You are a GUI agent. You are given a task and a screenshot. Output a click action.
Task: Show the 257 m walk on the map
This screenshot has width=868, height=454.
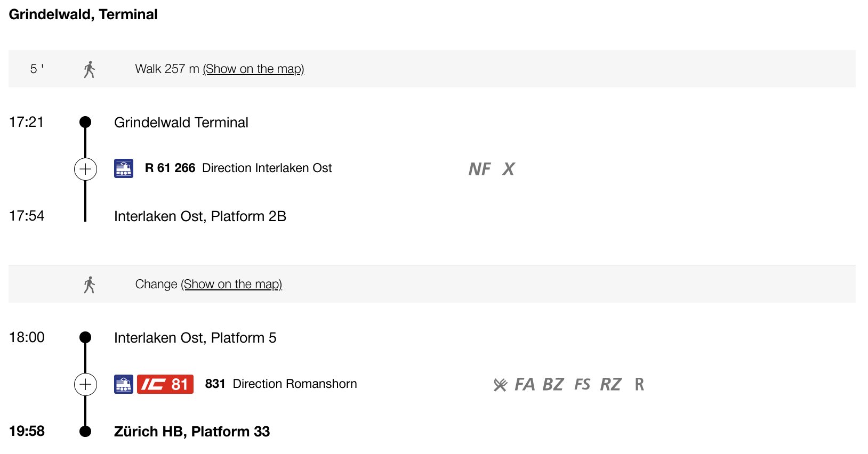(253, 69)
